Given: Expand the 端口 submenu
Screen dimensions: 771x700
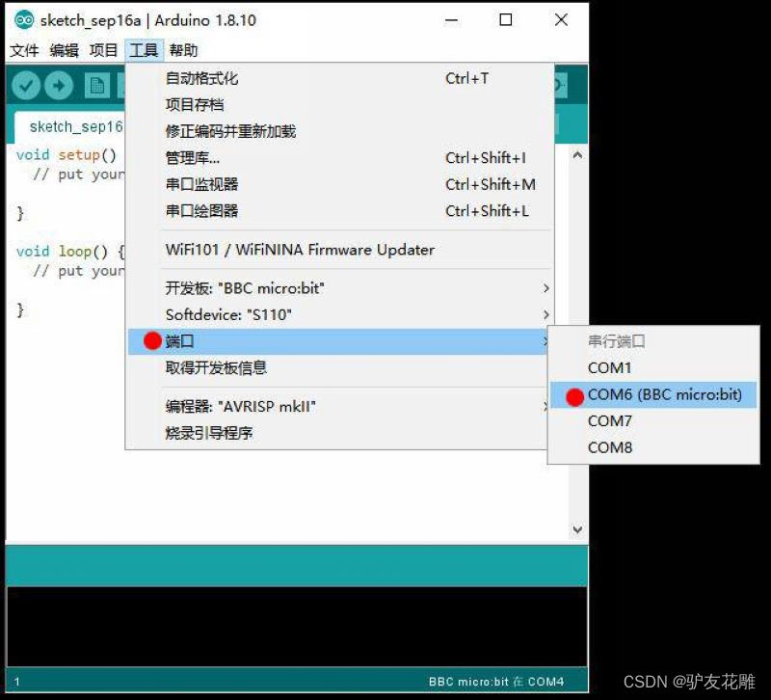Looking at the screenshot, I should coord(338,341).
